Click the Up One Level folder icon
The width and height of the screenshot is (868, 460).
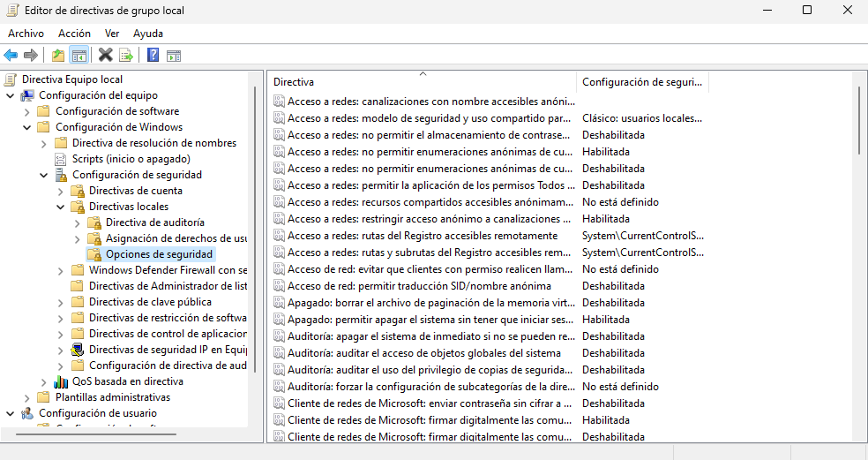tap(58, 56)
